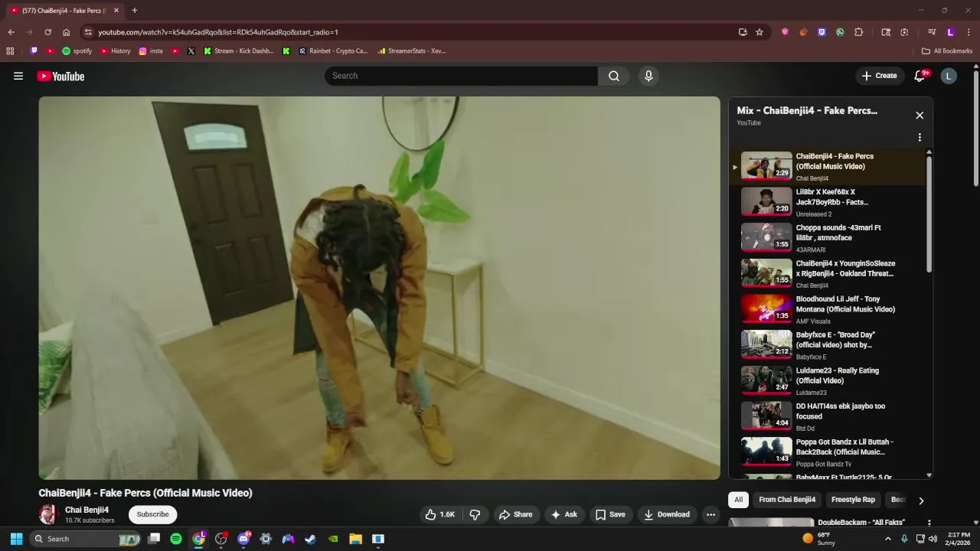
Task: Open options for DoubleBackam All Fakts video
Action: click(929, 523)
